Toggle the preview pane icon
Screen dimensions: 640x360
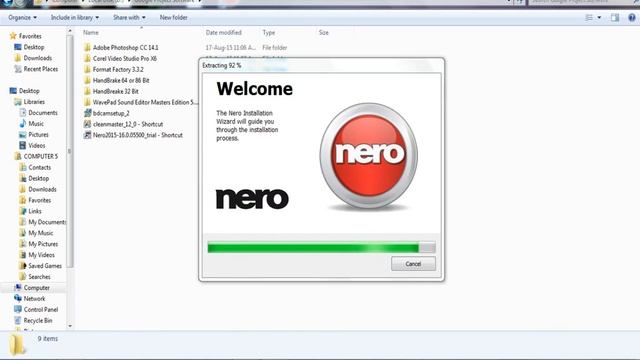pos(615,18)
